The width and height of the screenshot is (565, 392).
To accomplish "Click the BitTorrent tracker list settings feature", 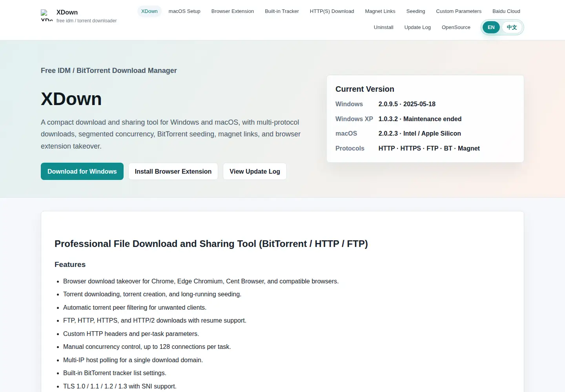I will (115, 373).
